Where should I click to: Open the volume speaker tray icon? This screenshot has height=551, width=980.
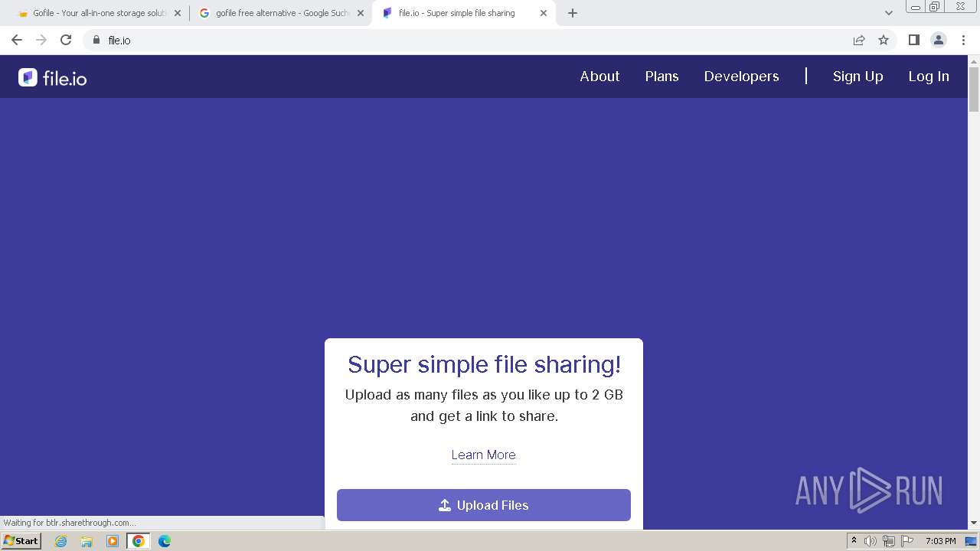click(x=871, y=541)
